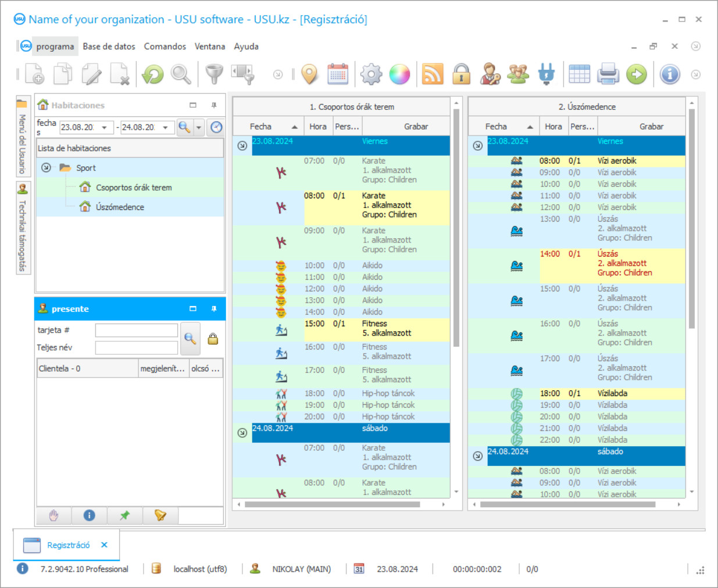Screen dimensions: 718x588
Task: Click the hand icon at client list bottom
Action: [x=54, y=515]
